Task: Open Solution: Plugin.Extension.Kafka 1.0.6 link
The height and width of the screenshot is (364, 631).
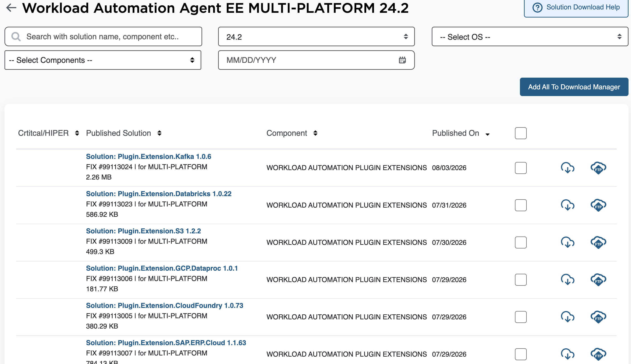Action: tap(149, 156)
